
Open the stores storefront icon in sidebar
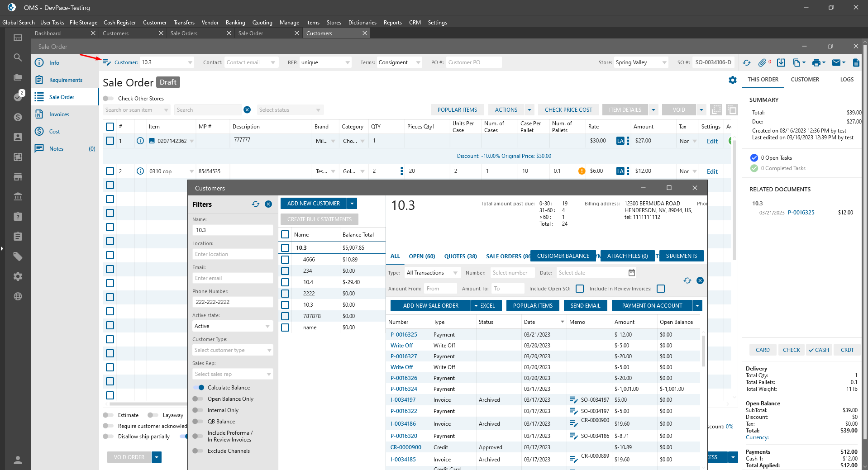tap(18, 177)
